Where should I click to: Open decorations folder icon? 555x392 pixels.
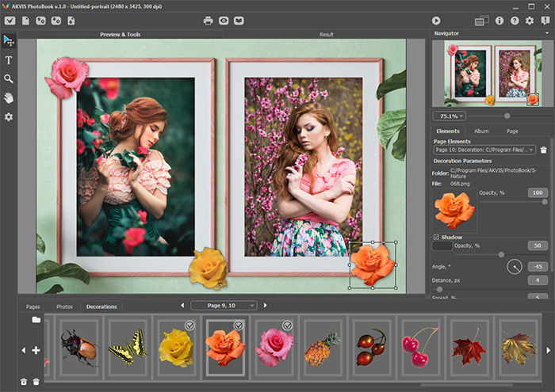point(36,319)
